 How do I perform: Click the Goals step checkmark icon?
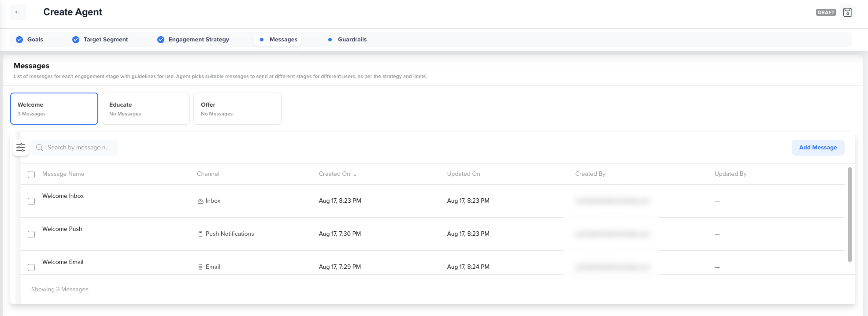(20, 39)
